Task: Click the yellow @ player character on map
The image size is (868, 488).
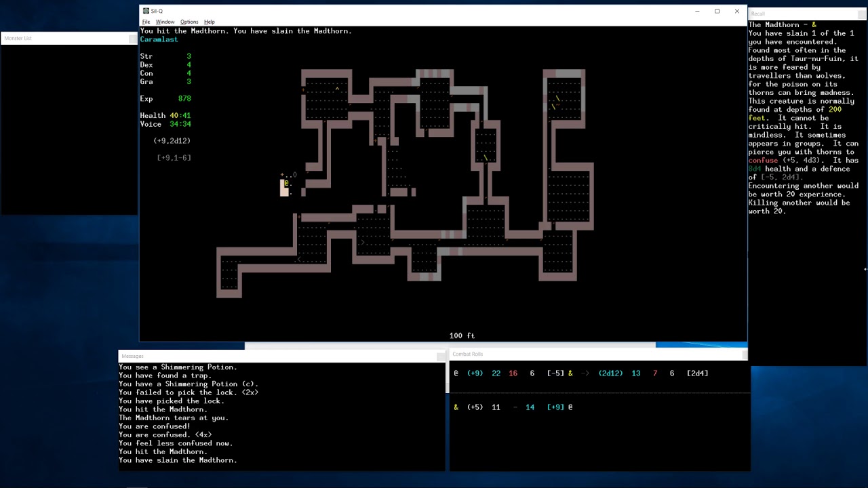Action: click(x=286, y=183)
